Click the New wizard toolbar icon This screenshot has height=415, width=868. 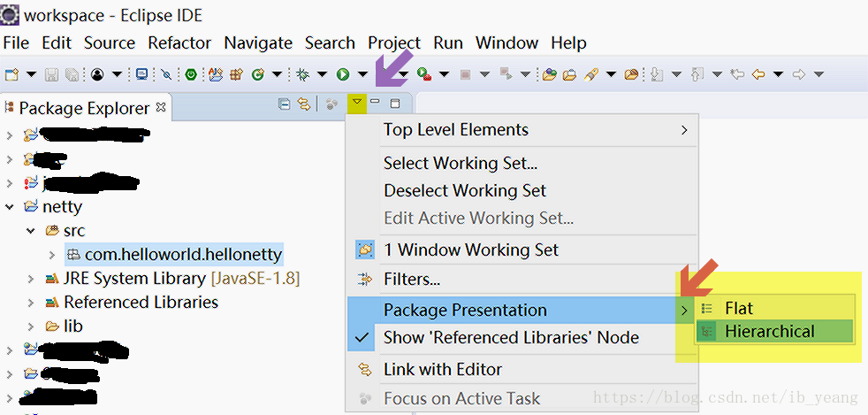click(x=11, y=74)
